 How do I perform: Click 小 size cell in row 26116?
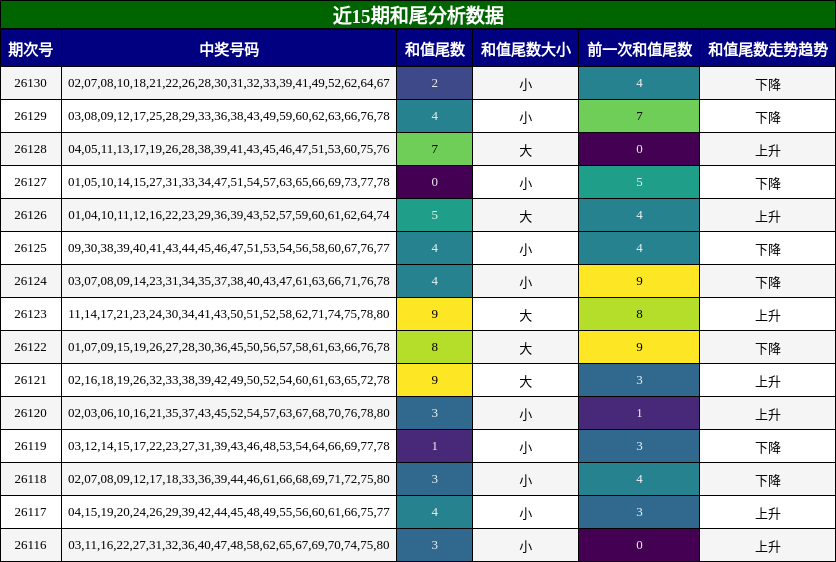coord(526,545)
